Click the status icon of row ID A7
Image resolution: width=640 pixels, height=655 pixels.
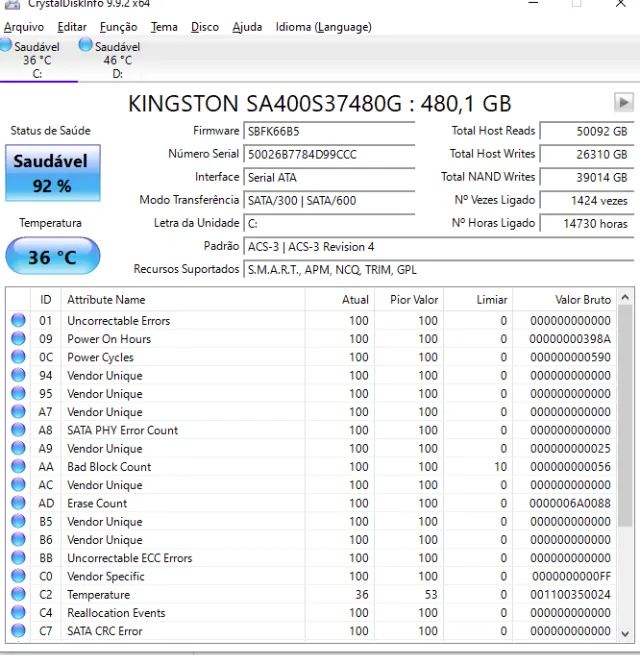[18, 411]
